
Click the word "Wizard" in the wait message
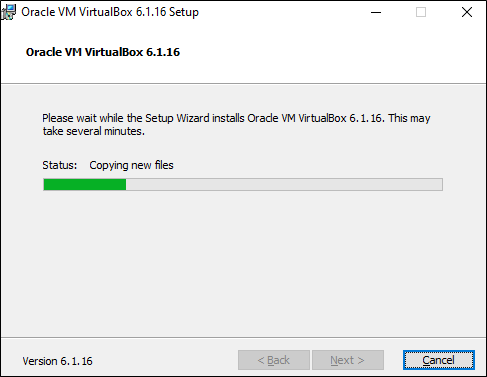tap(193, 118)
